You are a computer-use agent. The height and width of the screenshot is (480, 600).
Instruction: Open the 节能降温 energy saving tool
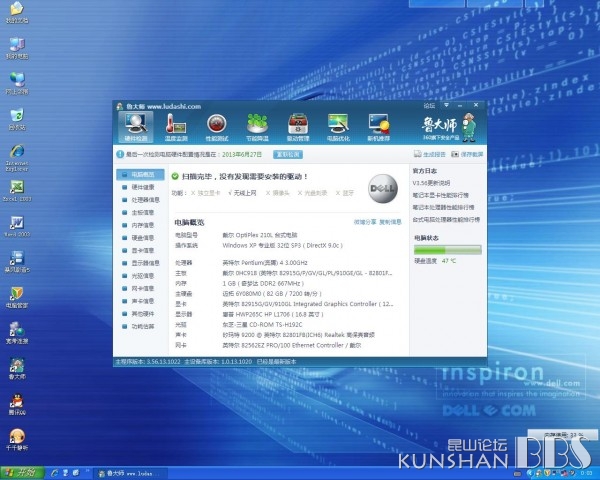click(x=257, y=127)
